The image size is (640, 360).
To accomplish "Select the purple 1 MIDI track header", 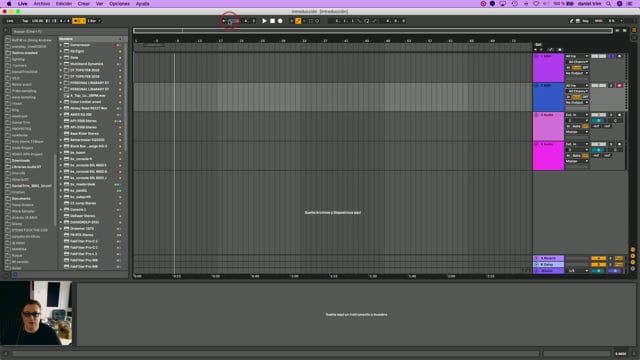I will (549, 68).
